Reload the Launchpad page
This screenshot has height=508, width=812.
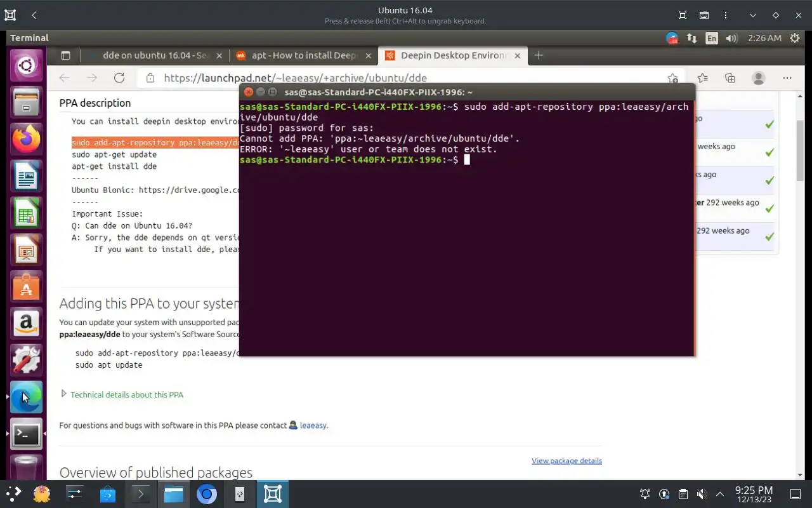(119, 77)
